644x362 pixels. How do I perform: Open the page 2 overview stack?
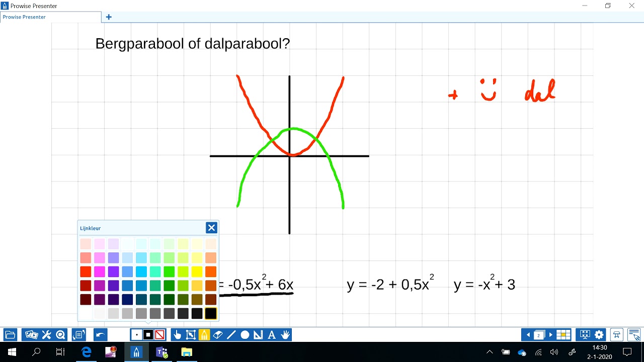(x=539, y=335)
